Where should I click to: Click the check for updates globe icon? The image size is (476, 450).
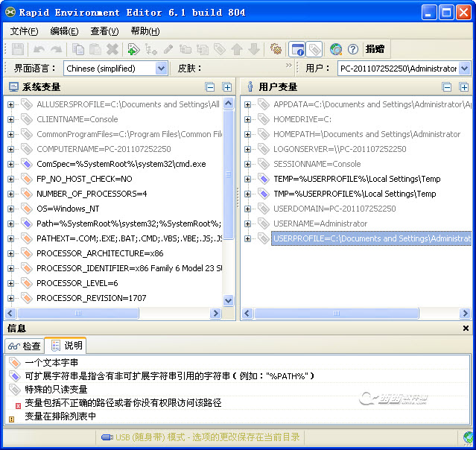336,49
